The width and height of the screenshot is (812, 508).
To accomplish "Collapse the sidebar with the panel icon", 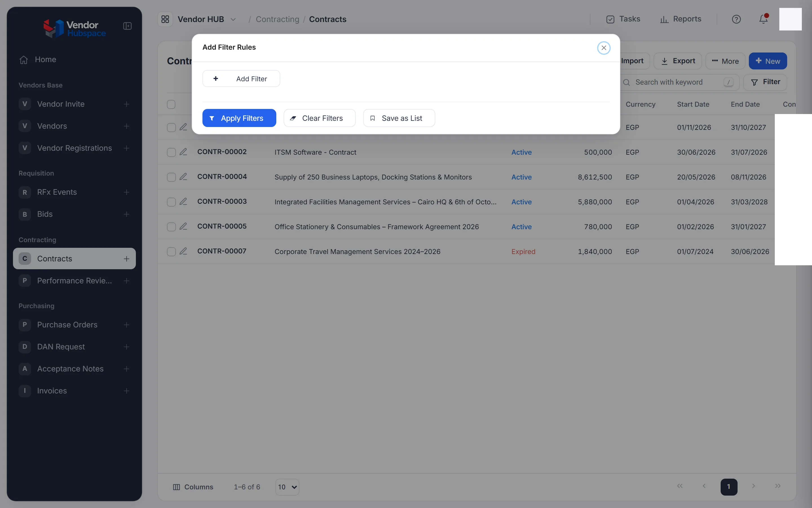I will tap(127, 26).
